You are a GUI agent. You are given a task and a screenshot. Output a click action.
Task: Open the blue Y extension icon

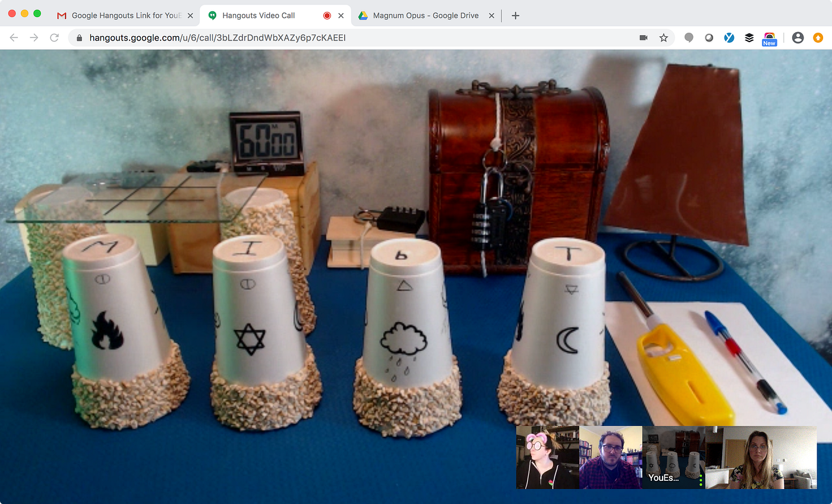tap(729, 38)
